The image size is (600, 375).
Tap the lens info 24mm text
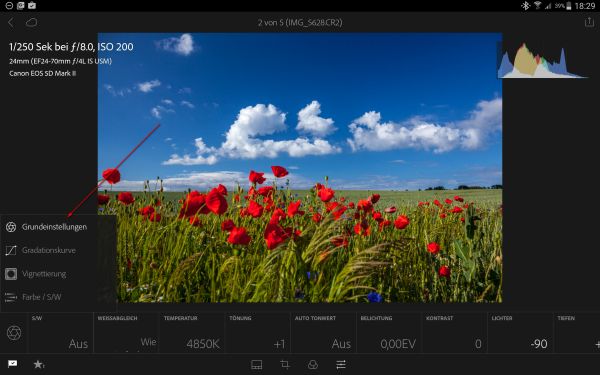[60, 61]
